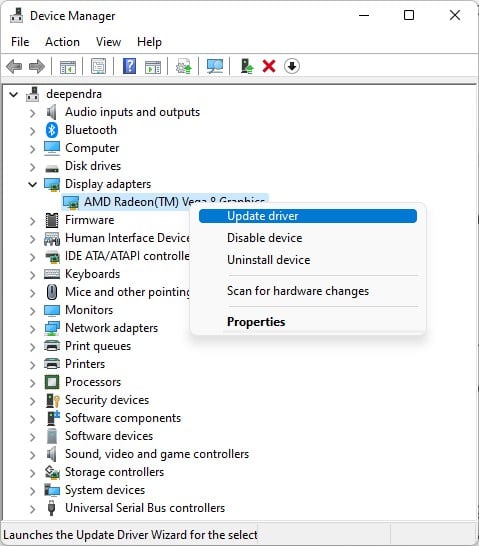Choose Disable device from context menu
This screenshot has height=546, width=479.
308,238
